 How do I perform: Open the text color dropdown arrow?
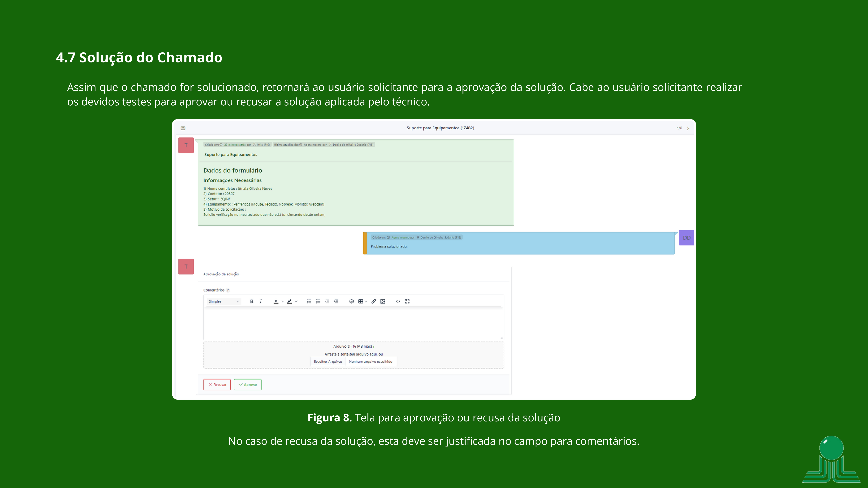click(x=283, y=301)
